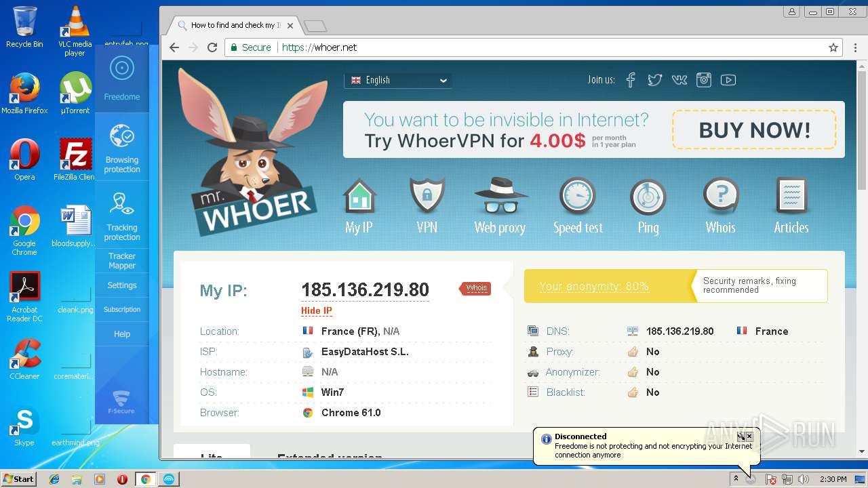Screen dimensions: 868x488
Task: Open the Your anonymity: 80% link
Action: [594, 287]
